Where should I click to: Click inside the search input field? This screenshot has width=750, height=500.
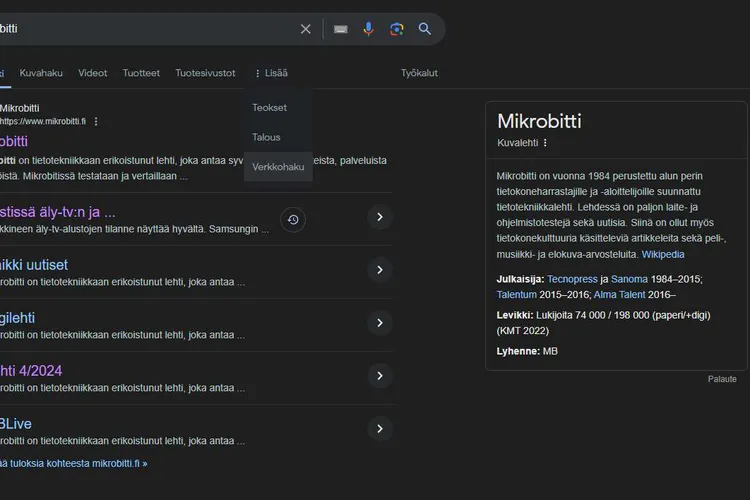150,29
